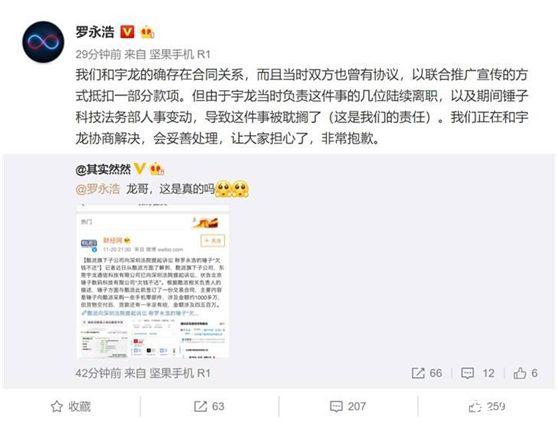The width and height of the screenshot is (558, 425).
Task: Open the main post's 207 comments
Action: click(x=348, y=406)
